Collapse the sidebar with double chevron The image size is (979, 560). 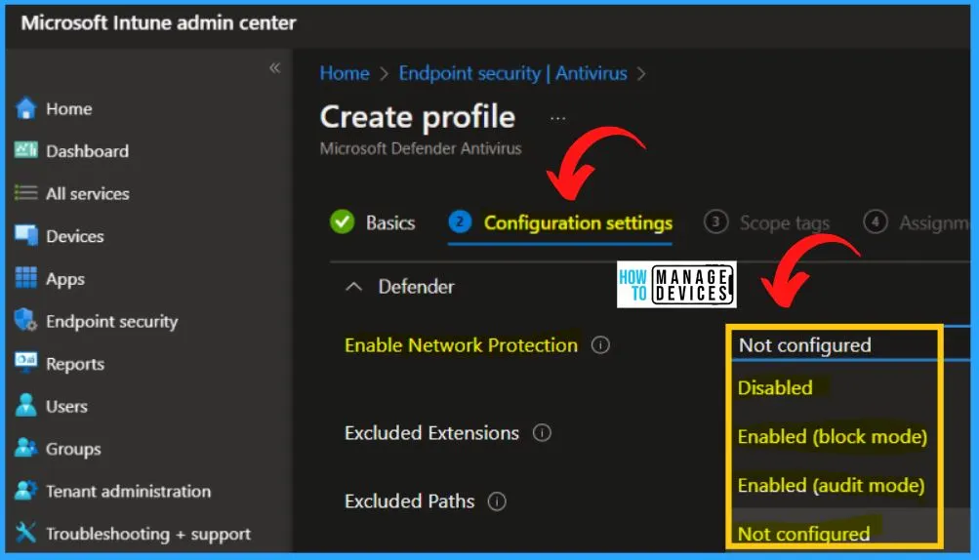[274, 68]
